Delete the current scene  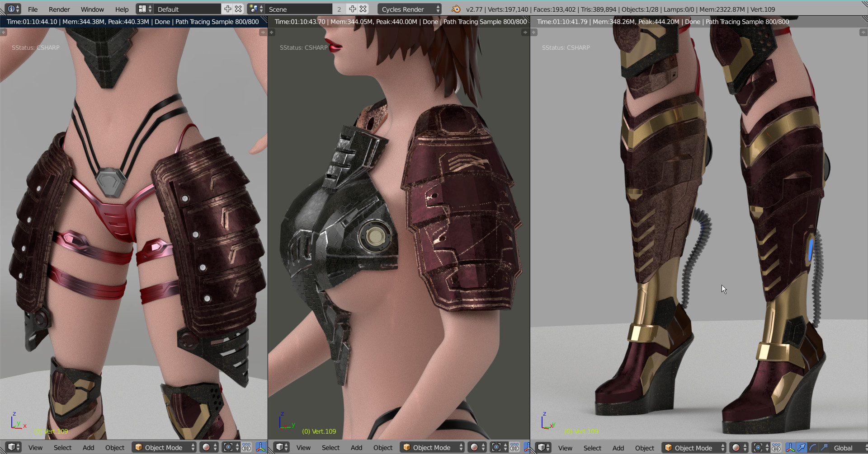tap(363, 9)
